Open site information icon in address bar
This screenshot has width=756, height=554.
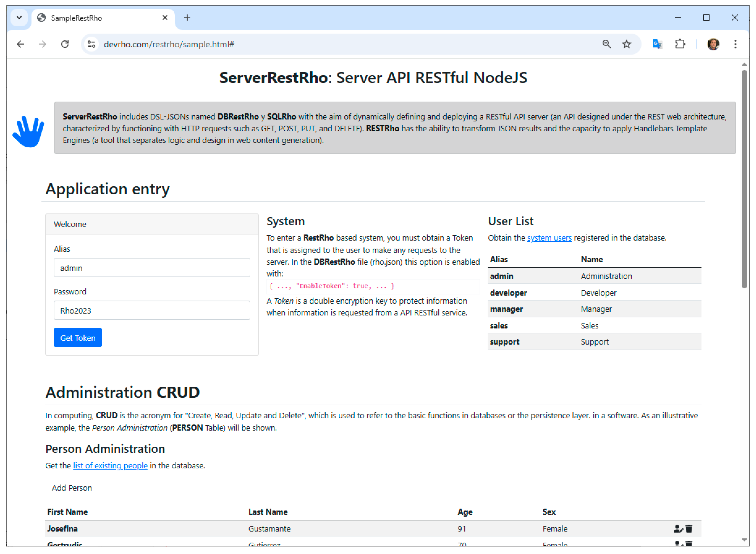[x=92, y=44]
